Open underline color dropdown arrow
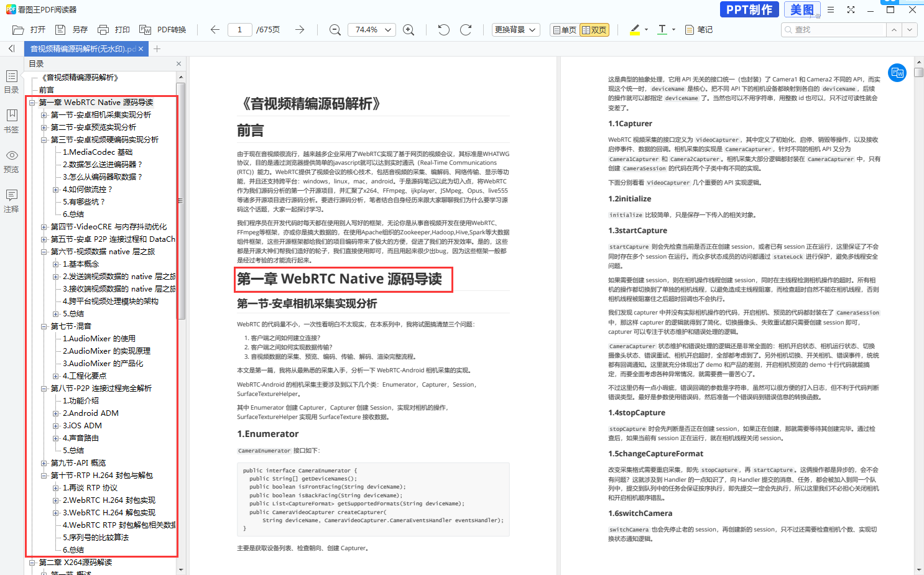This screenshot has height=575, width=924. (673, 30)
